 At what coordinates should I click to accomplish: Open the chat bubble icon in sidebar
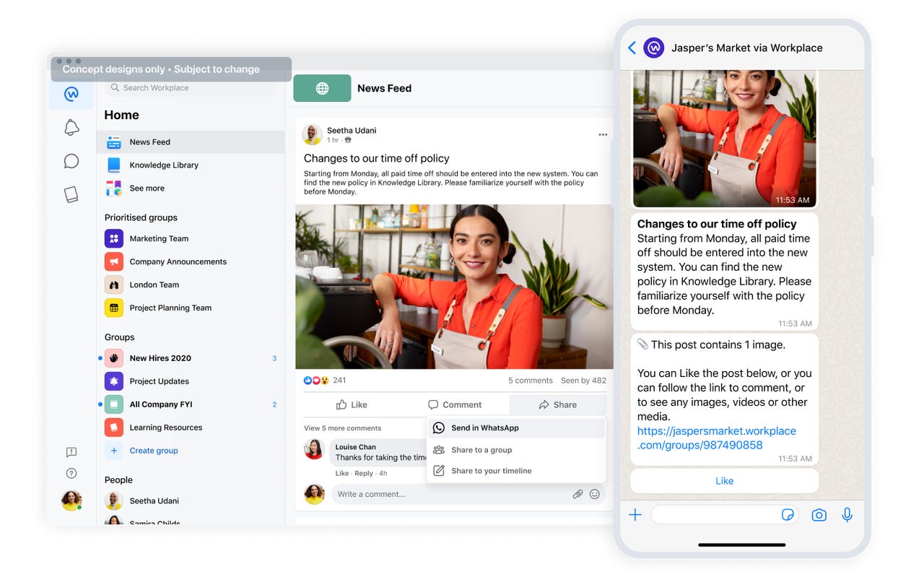click(x=71, y=161)
